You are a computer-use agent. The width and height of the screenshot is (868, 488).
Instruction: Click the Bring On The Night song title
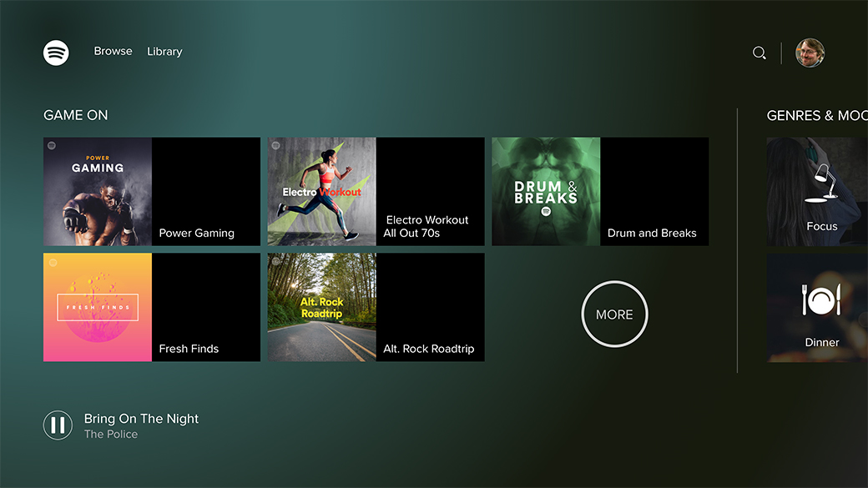(x=141, y=419)
